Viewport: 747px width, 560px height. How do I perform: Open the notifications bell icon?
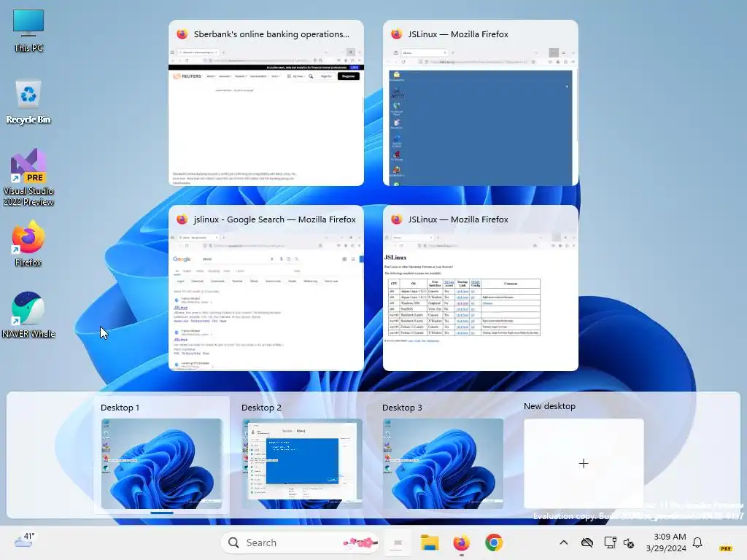(697, 542)
